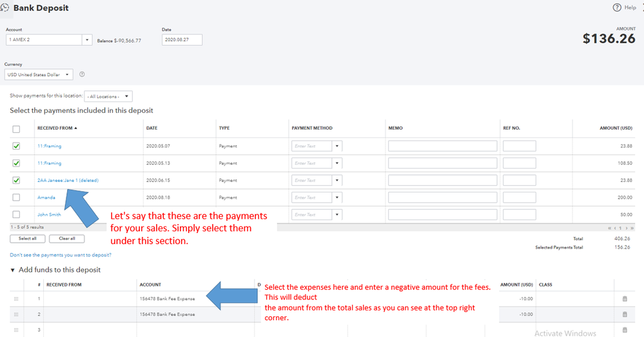Toggle the header select-all checkbox
The width and height of the screenshot is (644, 337).
pos(16,129)
